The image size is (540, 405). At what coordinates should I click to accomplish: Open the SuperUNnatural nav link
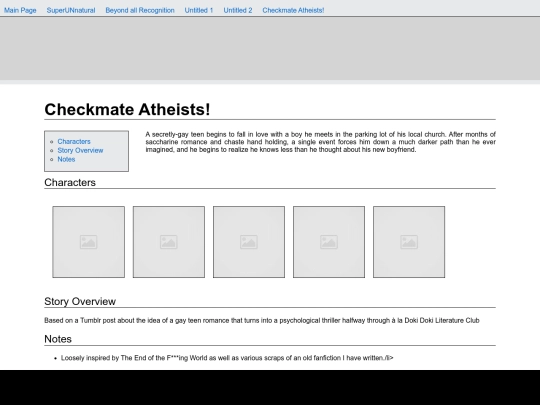(x=71, y=10)
